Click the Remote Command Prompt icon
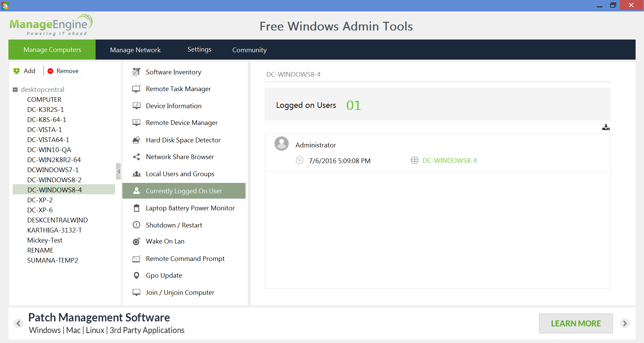Screen dimensions: 644x343 (x=136, y=259)
